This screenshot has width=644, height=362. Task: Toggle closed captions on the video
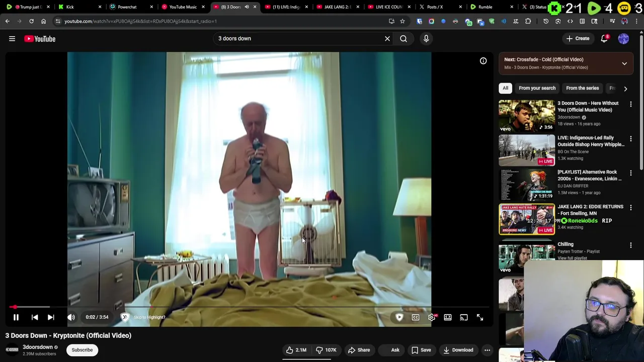(x=416, y=317)
